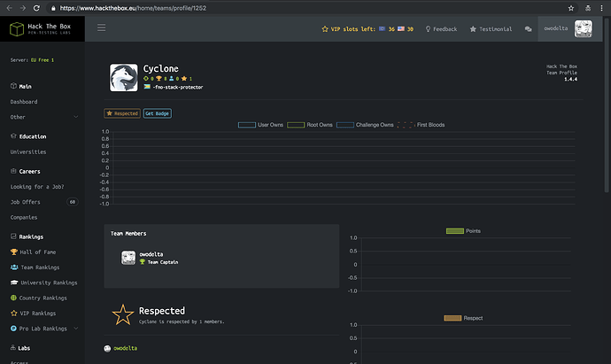The height and width of the screenshot is (364, 611).
Task: Open Hall of Fame rankings
Action: point(38,252)
